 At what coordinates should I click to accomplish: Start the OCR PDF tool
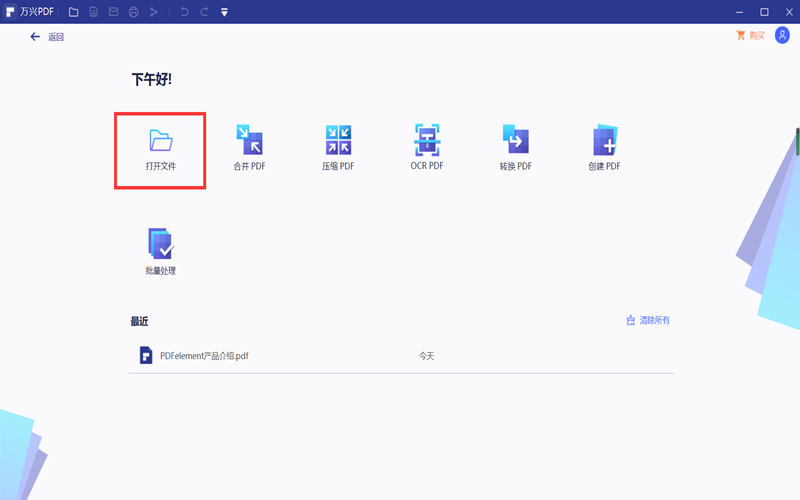tap(427, 140)
